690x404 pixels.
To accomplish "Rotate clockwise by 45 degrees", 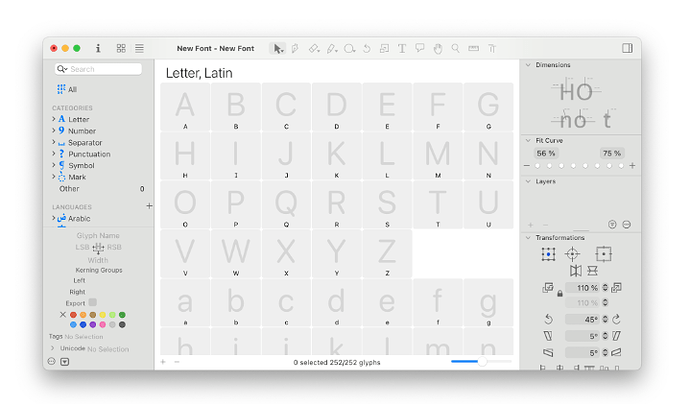I will click(615, 319).
